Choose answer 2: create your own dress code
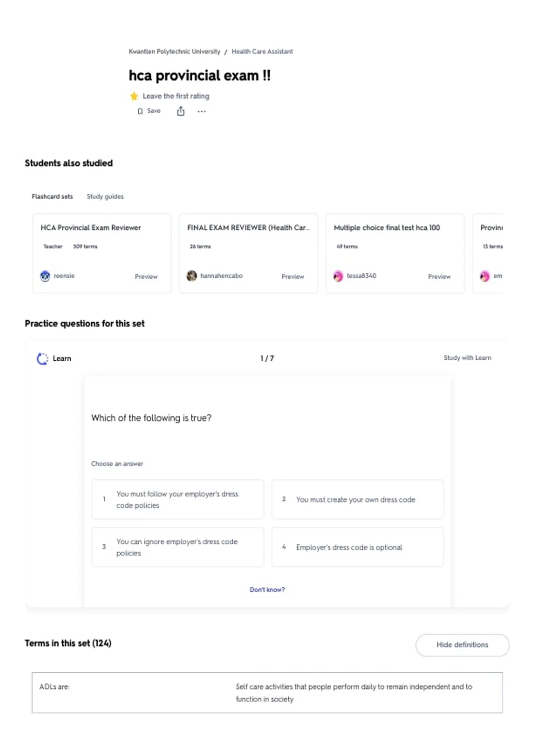534x756 pixels. click(357, 499)
